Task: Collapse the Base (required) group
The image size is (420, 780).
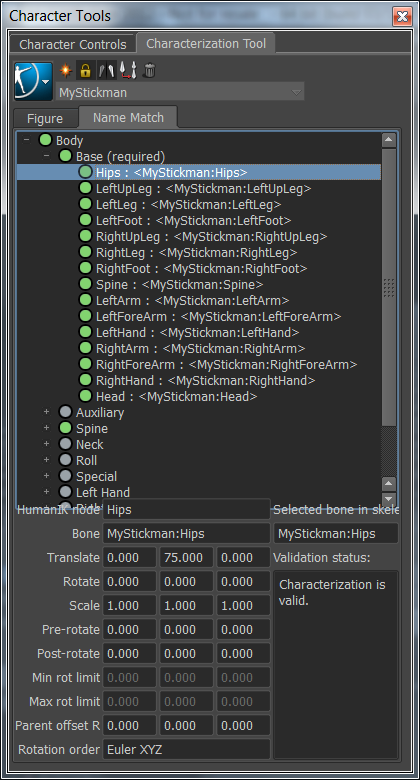Action: (x=46, y=156)
